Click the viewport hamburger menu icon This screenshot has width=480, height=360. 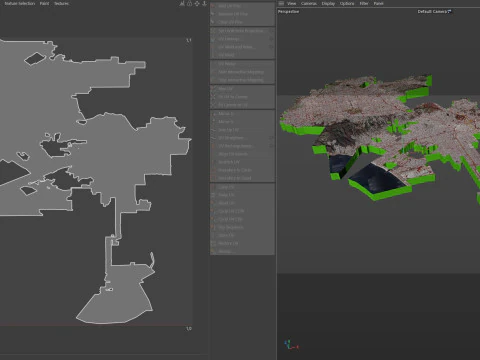[x=281, y=3]
